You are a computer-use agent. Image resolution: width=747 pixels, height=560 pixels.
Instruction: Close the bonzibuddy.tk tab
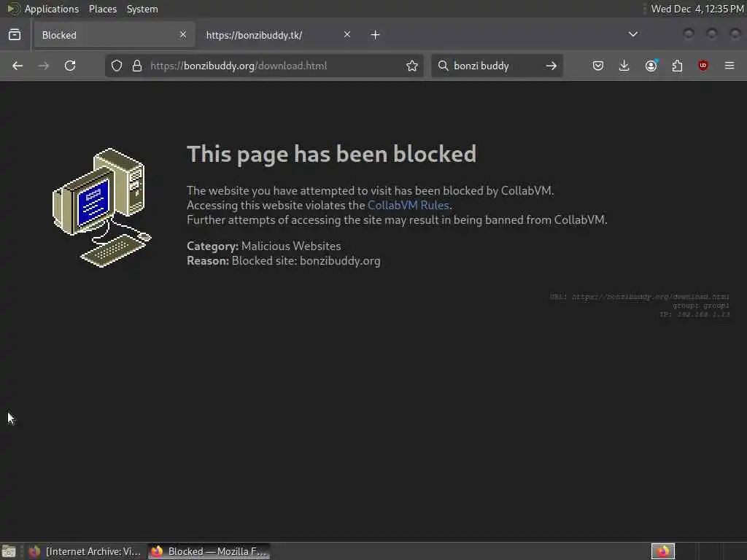click(347, 35)
